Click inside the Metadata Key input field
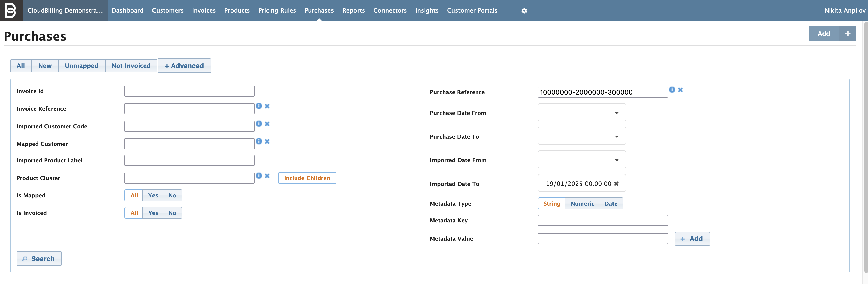The height and width of the screenshot is (284, 868). point(602,220)
